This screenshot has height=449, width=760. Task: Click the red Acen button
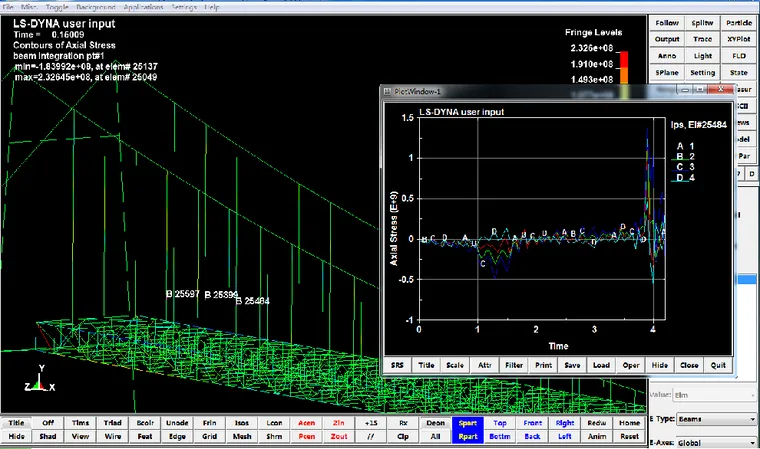tap(306, 423)
